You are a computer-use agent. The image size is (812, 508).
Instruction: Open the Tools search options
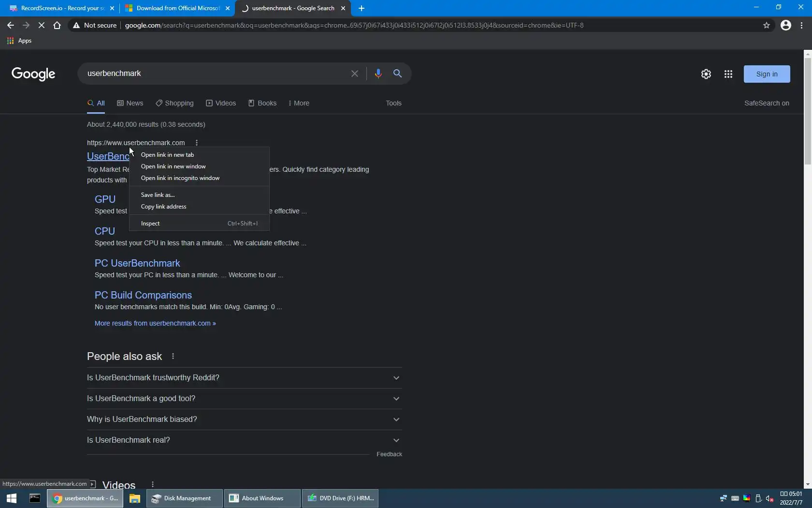393,103
